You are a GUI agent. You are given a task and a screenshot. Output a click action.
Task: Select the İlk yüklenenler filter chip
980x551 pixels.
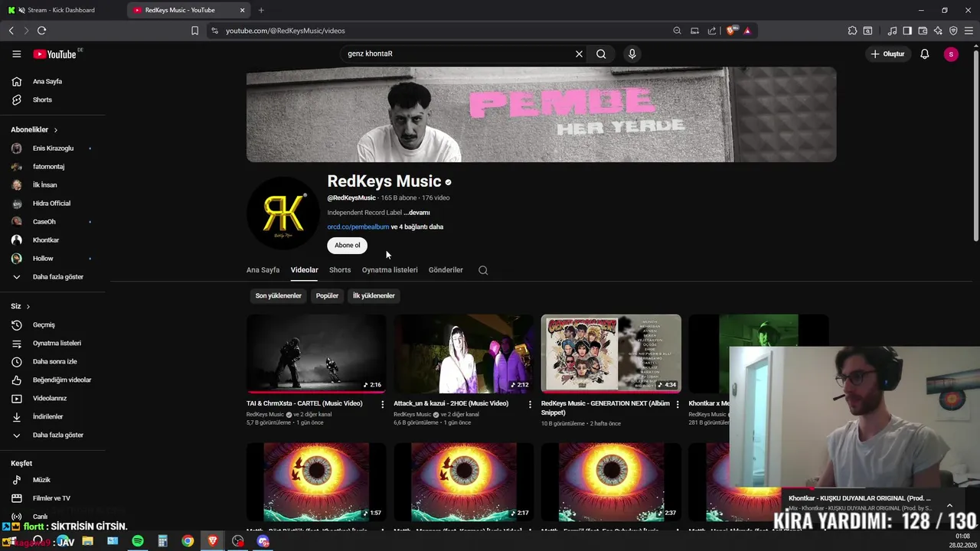374,295
